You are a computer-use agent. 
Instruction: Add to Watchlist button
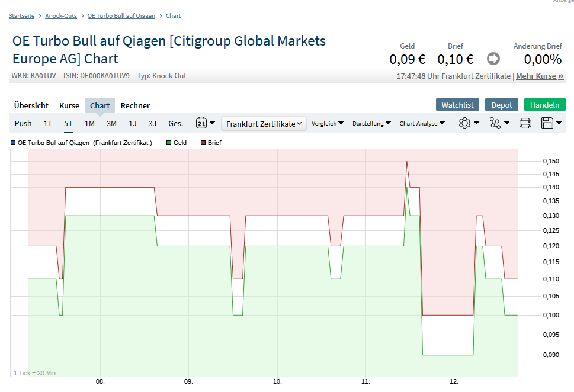click(x=457, y=105)
